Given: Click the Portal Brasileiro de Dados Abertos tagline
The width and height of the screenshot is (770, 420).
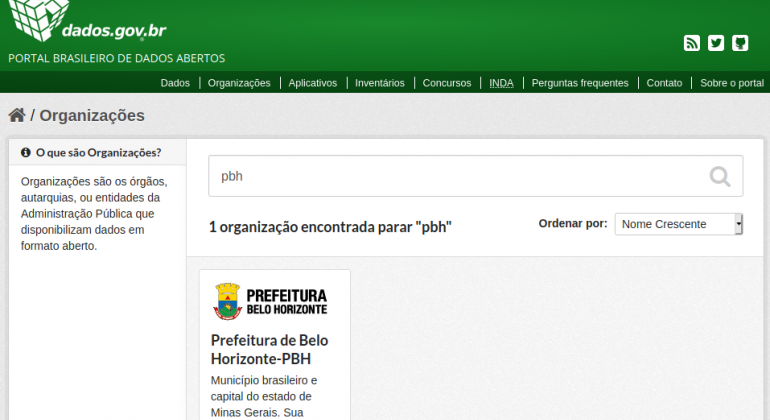Looking at the screenshot, I should 116,58.
